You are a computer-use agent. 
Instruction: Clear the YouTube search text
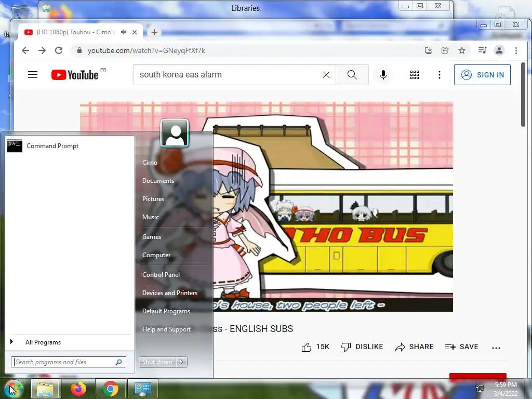pyautogui.click(x=326, y=75)
